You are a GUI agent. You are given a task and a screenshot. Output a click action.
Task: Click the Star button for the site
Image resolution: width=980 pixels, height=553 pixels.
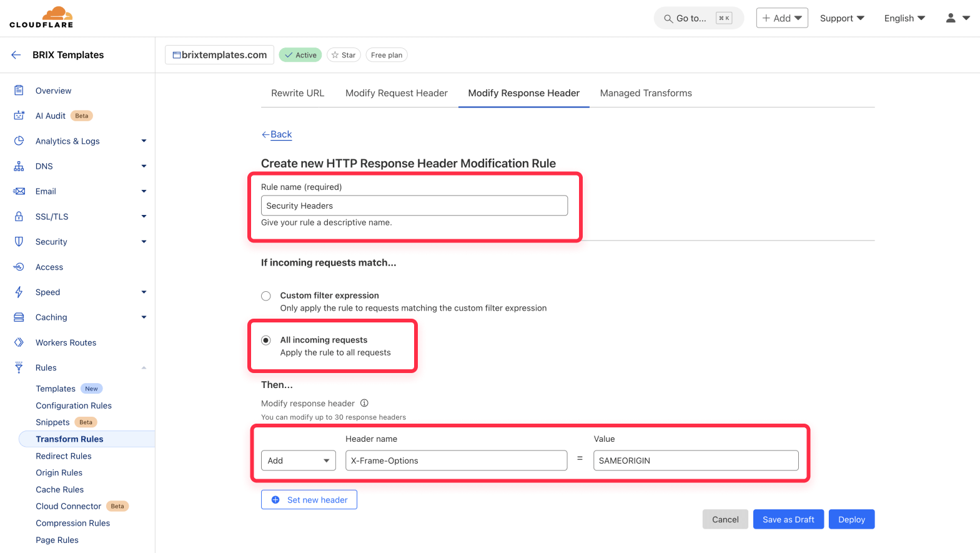tap(344, 55)
